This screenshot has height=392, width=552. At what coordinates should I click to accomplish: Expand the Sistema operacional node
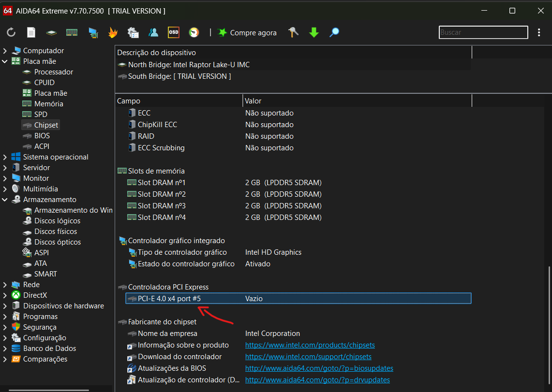(x=5, y=157)
